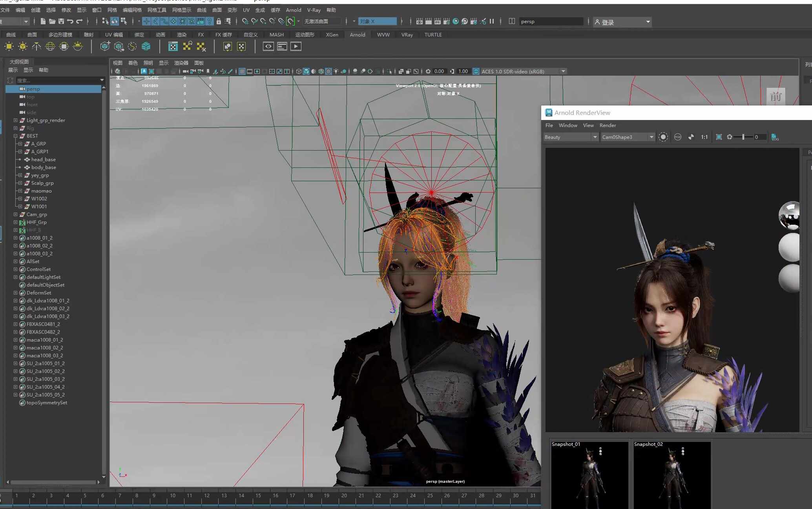Click the Arnold area light shelf icon
This screenshot has width=812, height=509.
9,47
